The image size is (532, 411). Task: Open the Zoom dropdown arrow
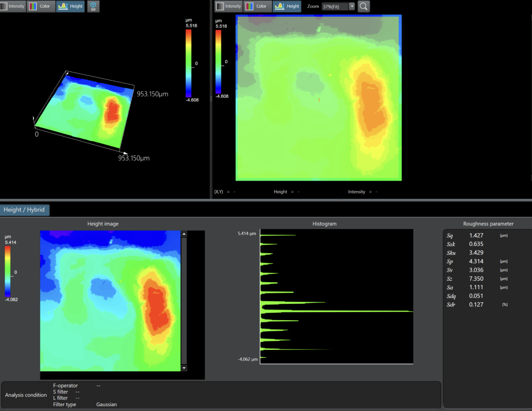[x=352, y=6]
